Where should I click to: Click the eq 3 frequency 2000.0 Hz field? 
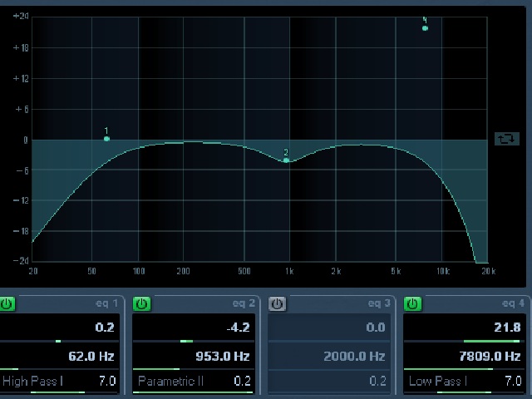[354, 357]
